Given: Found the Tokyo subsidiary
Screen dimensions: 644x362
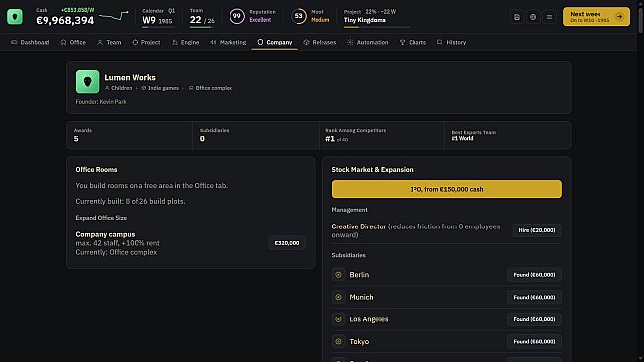Looking at the screenshot, I should pyautogui.click(x=534, y=341).
